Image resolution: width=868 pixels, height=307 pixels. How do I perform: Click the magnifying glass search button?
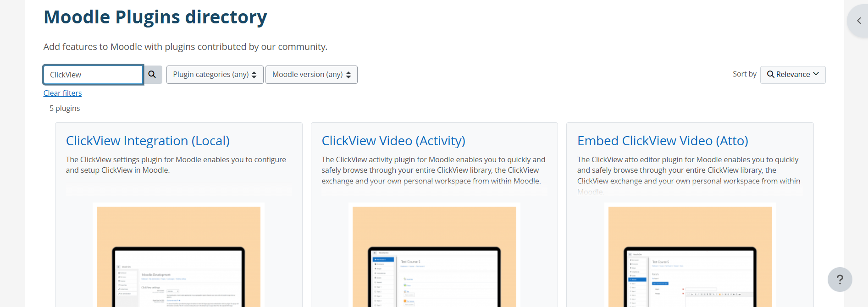153,75
